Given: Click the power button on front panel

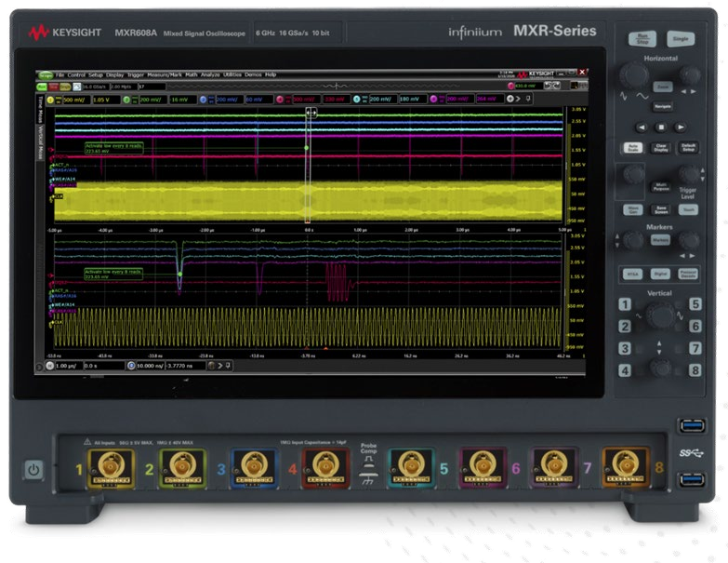Looking at the screenshot, I should [x=33, y=470].
